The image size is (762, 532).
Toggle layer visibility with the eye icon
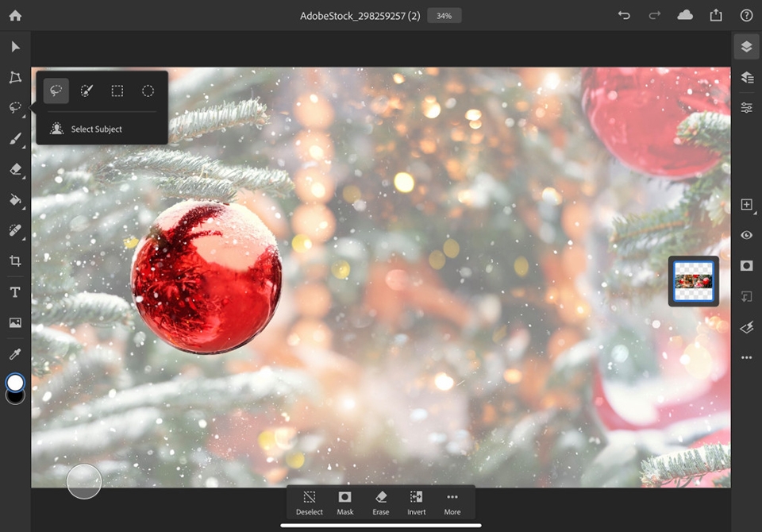745,235
